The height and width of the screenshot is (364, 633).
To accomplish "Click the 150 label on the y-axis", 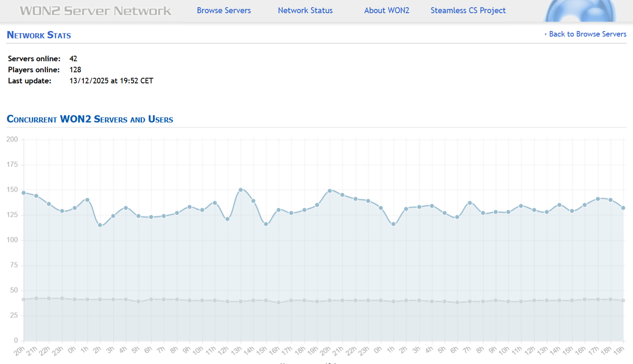I will [x=12, y=190].
